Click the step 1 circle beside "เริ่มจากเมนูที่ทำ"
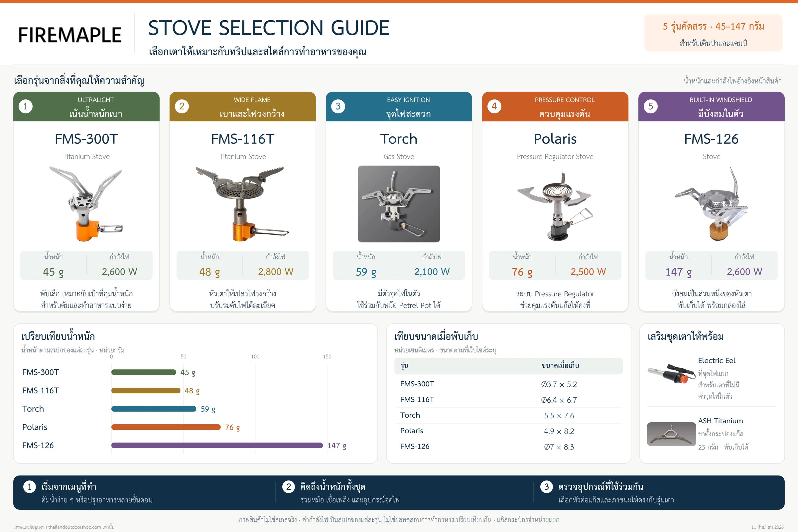The width and height of the screenshot is (798, 532). [x=30, y=487]
